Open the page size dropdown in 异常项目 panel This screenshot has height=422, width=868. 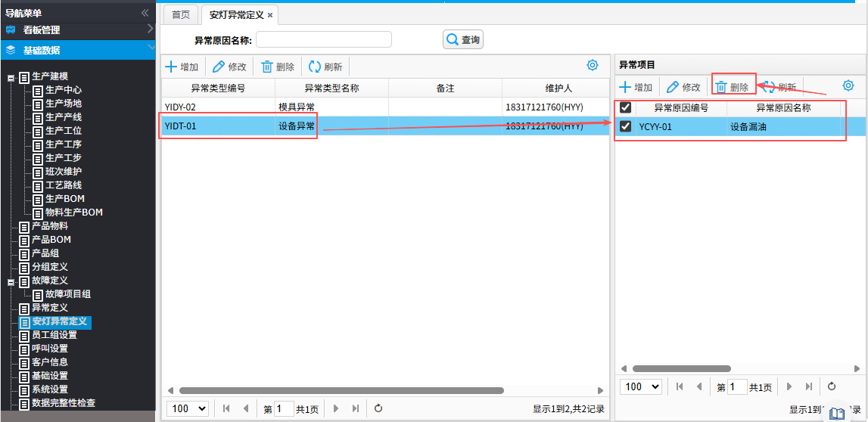click(640, 386)
